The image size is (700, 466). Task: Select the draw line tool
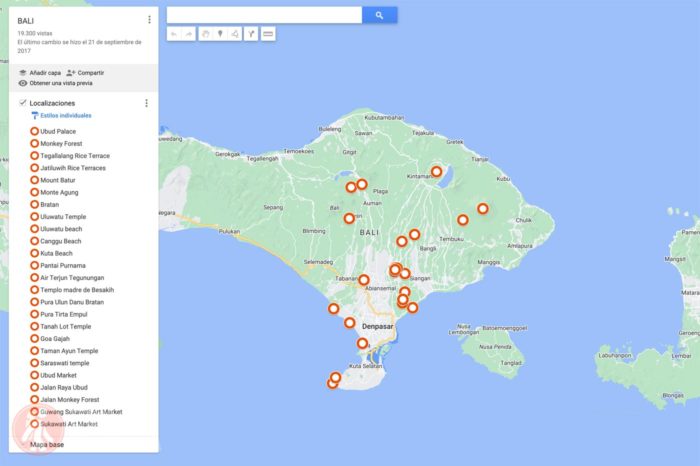(235, 34)
